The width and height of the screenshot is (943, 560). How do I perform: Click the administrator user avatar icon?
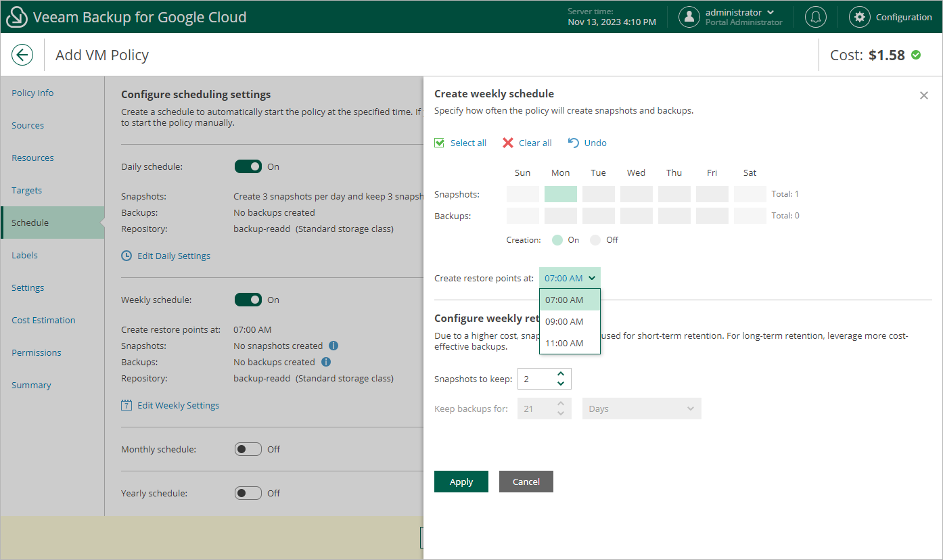(689, 17)
